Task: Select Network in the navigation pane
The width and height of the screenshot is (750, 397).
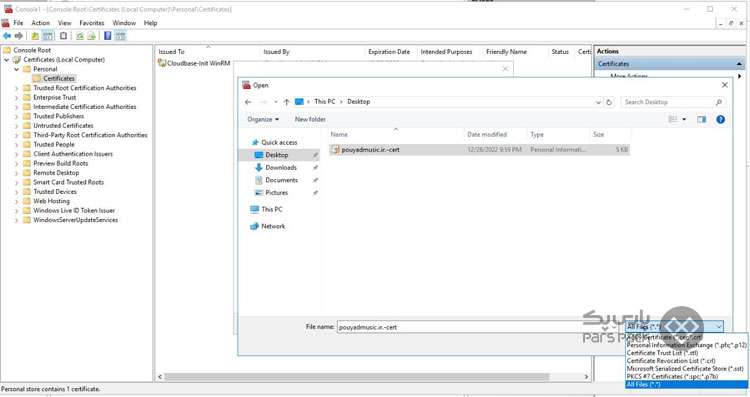Action: point(273,226)
